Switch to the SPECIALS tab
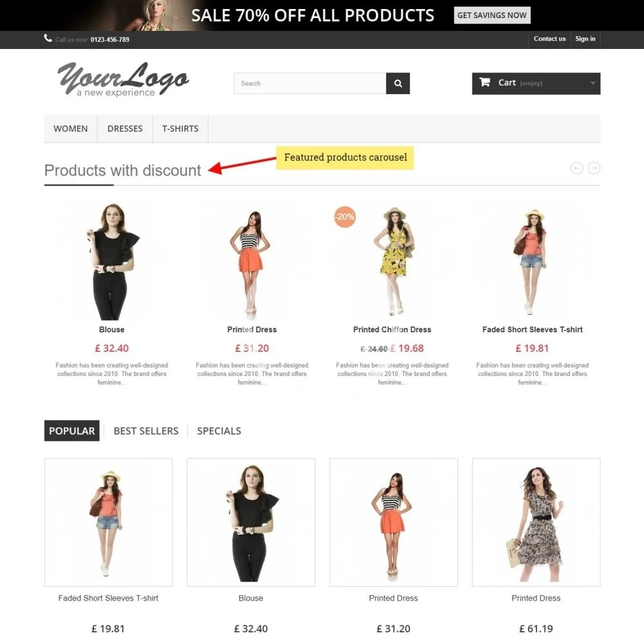The width and height of the screenshot is (644, 644). (x=219, y=431)
